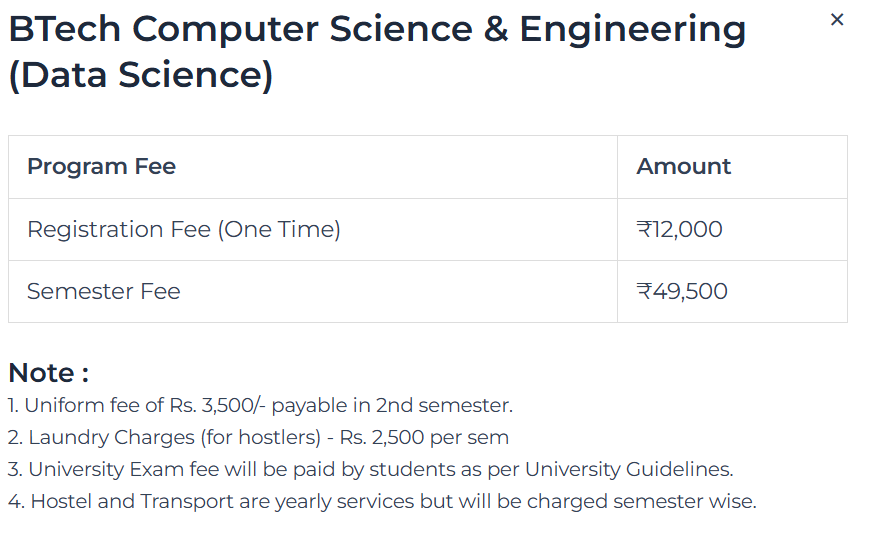Viewport: 876px width, 535px height.
Task: Click the Registration Fee (One Time) cell
Action: tap(184, 230)
